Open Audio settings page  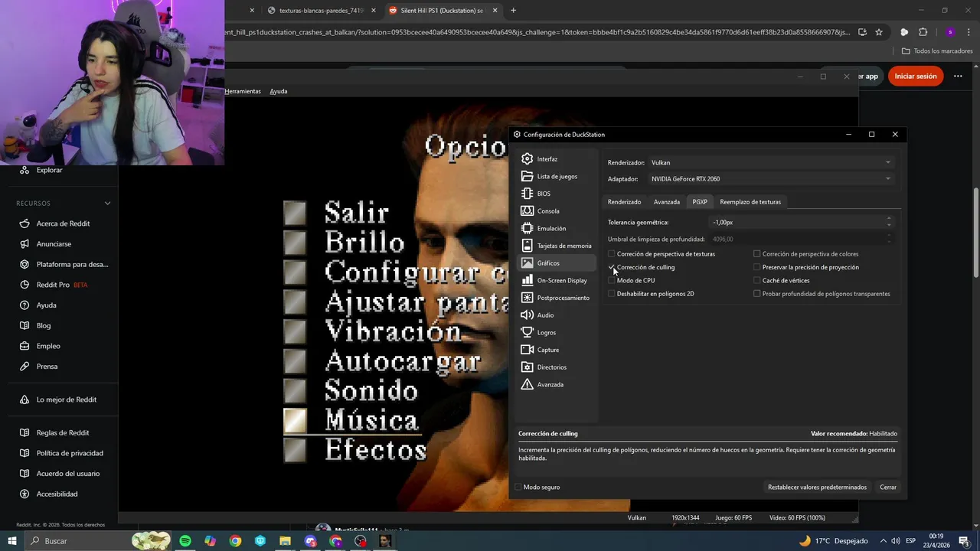point(557,315)
